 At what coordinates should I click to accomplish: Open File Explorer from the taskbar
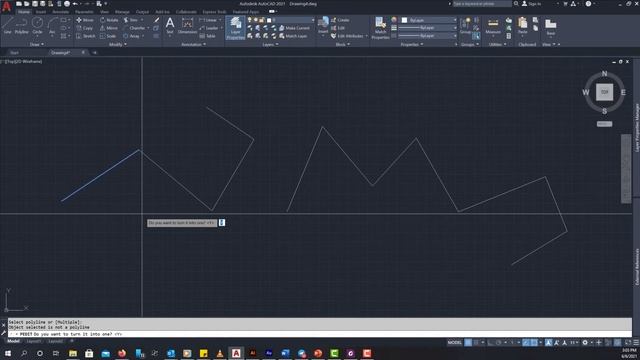pyautogui.click(x=73, y=353)
